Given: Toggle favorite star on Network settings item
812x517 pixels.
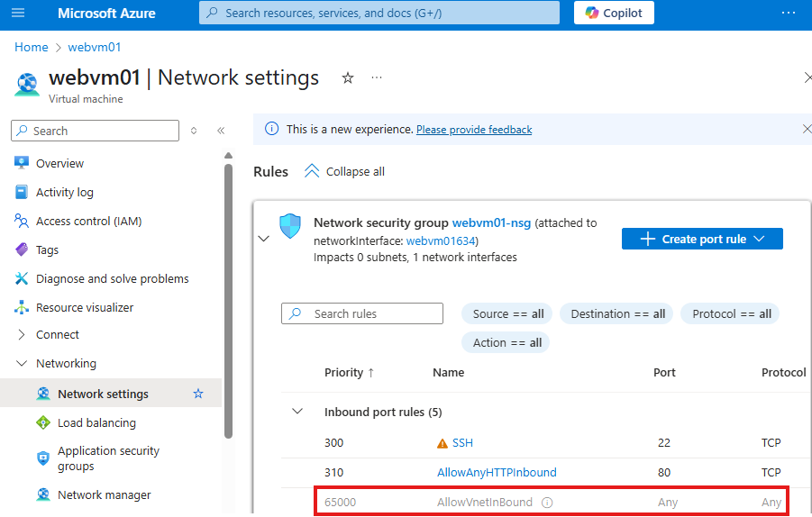Looking at the screenshot, I should 198,394.
